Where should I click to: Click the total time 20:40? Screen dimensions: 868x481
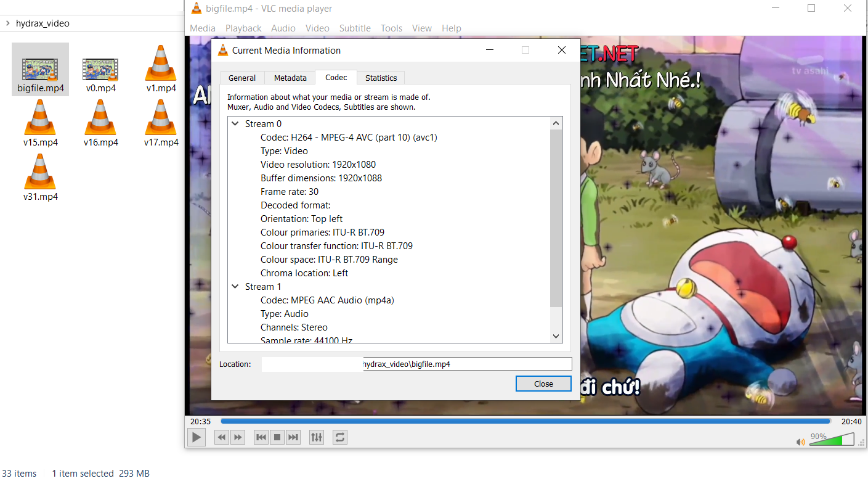[851, 421]
